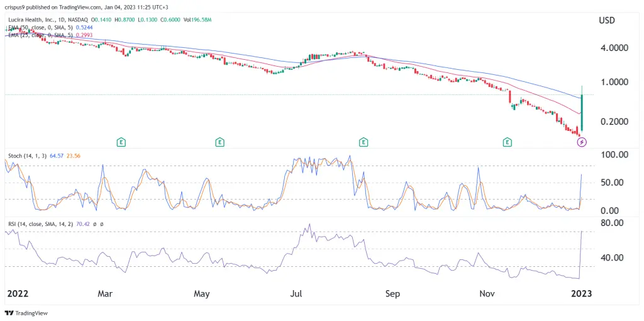Click the earnings E marker near May
Viewport: 644px width, 321px height.
pos(219,142)
